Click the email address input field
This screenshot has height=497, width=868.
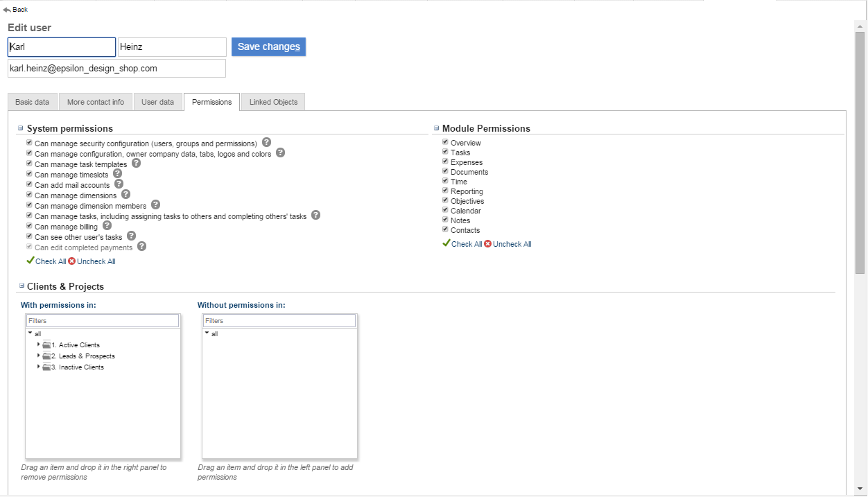[x=116, y=69]
